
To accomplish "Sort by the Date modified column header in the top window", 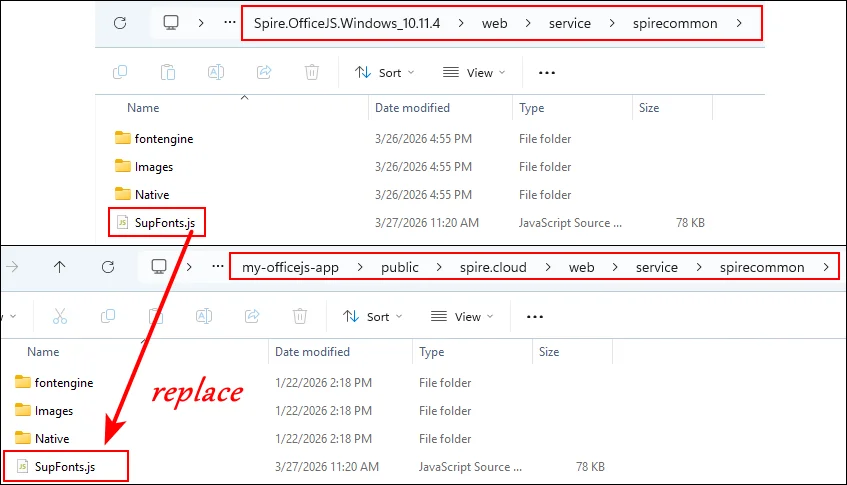I will [412, 108].
